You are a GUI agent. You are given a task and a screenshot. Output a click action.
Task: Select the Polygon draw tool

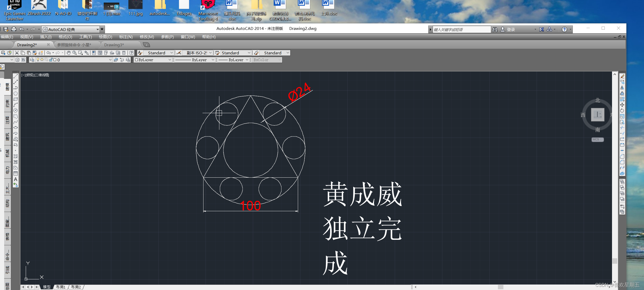coord(16,93)
